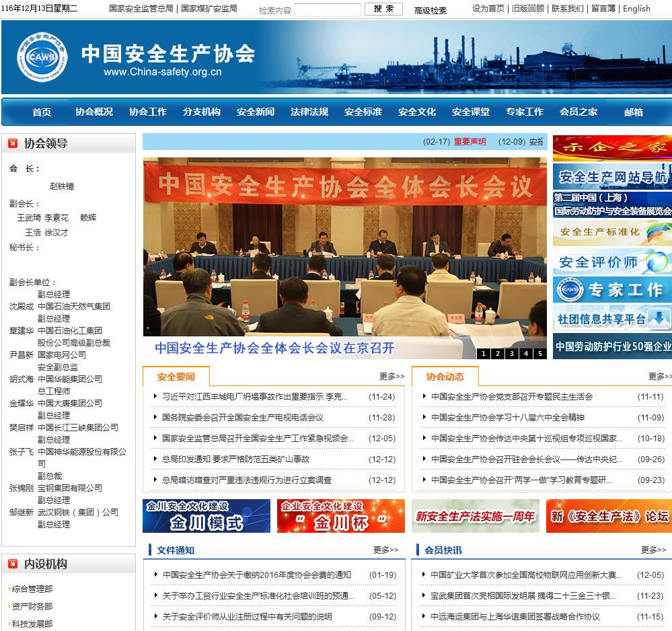Open the 安全新闻 menu item
Image resolution: width=672 pixels, height=631 pixels.
coord(256,112)
